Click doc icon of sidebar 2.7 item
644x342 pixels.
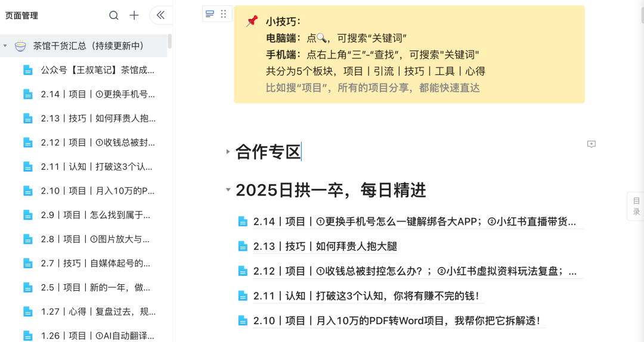point(28,263)
